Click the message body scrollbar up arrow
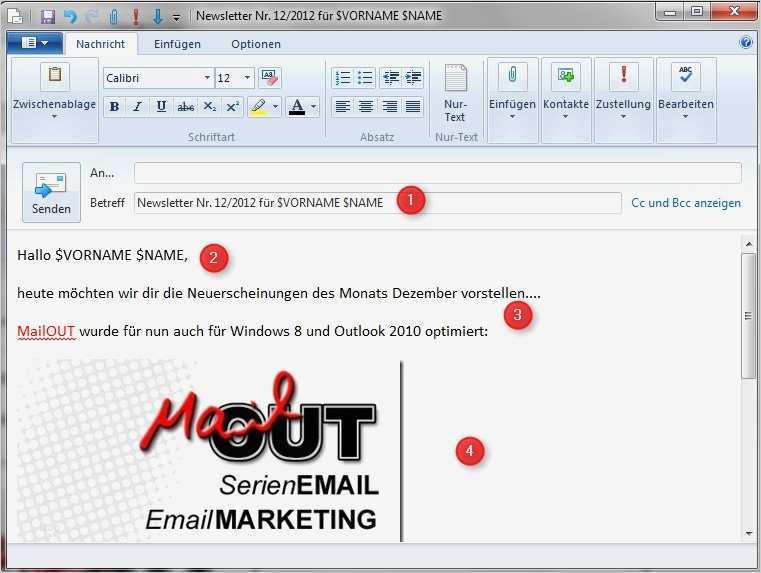 click(x=749, y=244)
